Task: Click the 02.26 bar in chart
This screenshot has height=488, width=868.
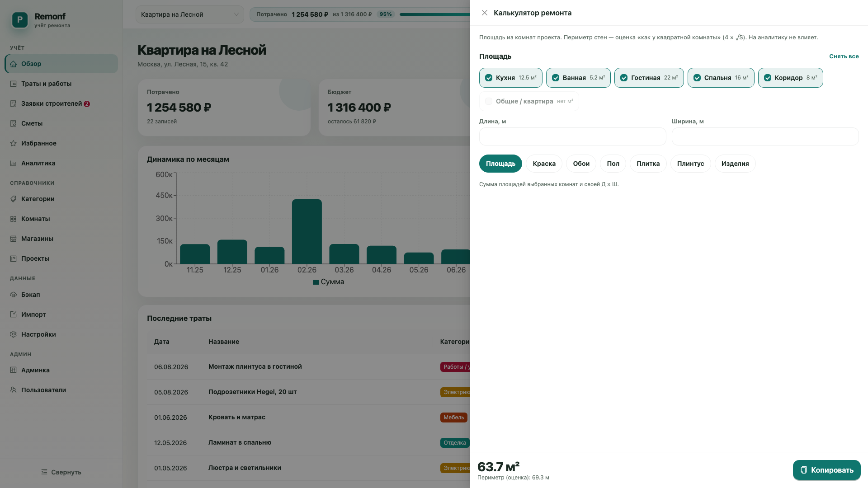Action: click(307, 231)
